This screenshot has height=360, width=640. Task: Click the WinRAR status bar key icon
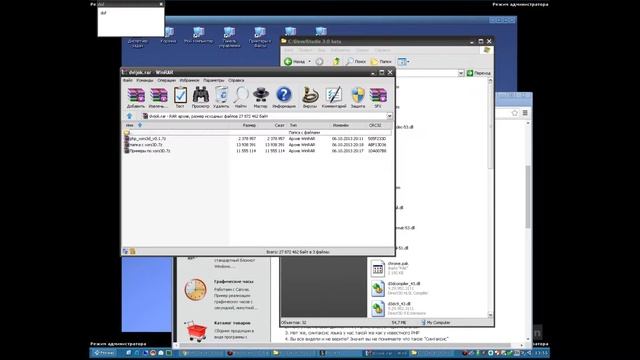click(133, 252)
